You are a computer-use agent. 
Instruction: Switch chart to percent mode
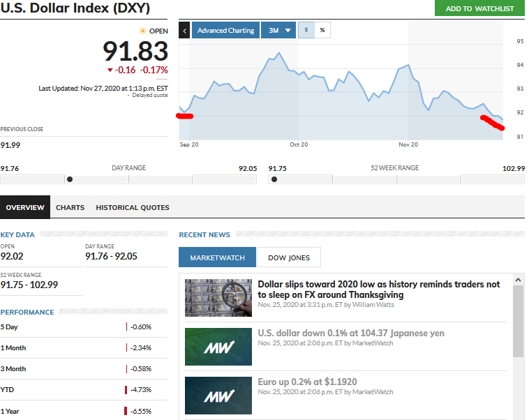point(322,30)
